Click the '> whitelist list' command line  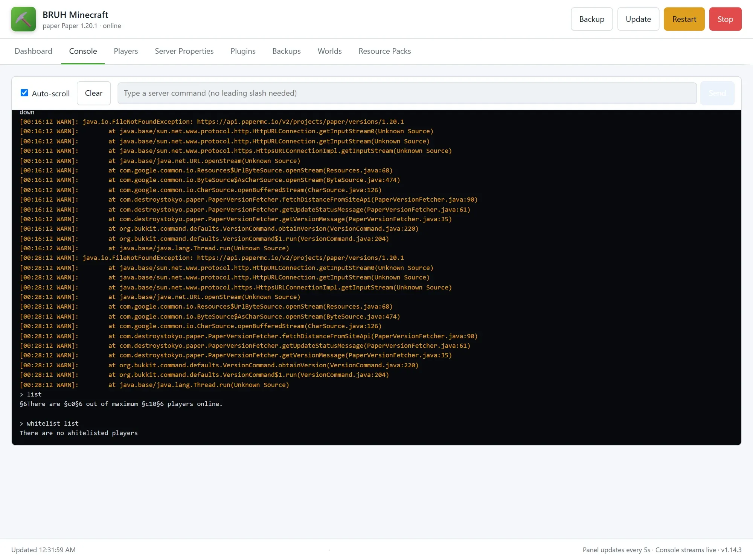click(x=49, y=423)
